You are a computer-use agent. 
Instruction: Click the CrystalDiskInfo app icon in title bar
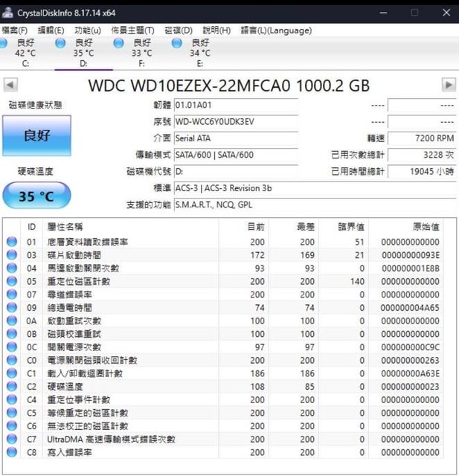coord(7,13)
